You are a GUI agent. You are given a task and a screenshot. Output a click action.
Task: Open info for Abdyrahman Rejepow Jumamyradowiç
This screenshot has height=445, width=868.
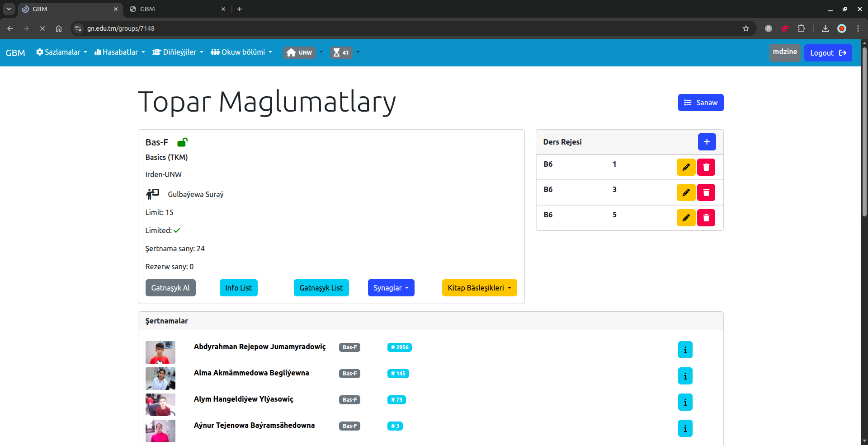(x=685, y=350)
